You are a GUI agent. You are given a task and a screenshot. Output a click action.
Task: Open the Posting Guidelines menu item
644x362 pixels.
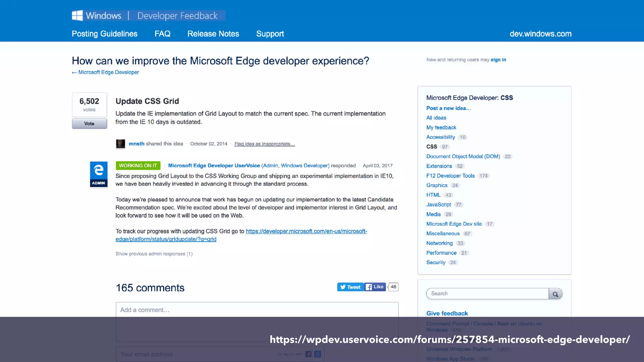(x=104, y=34)
